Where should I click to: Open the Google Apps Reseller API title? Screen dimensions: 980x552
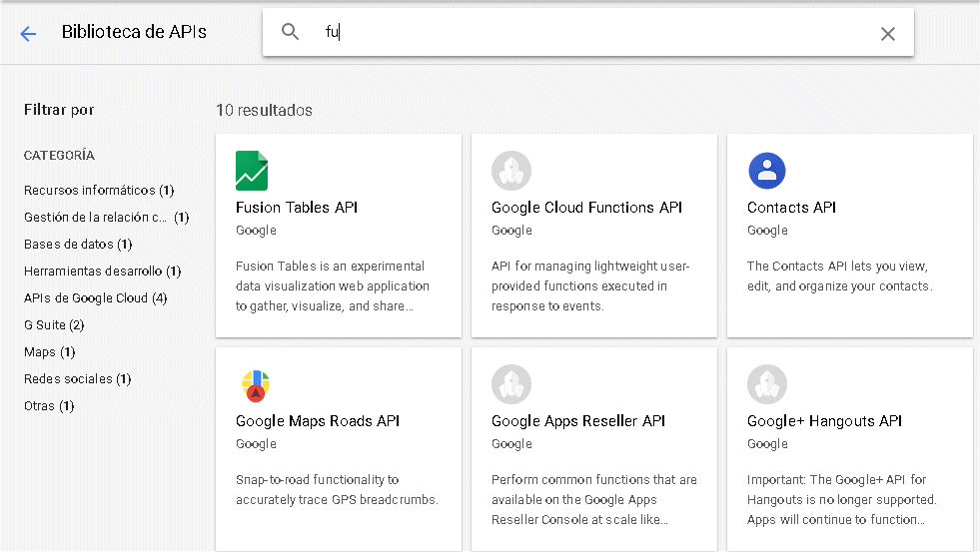click(578, 421)
